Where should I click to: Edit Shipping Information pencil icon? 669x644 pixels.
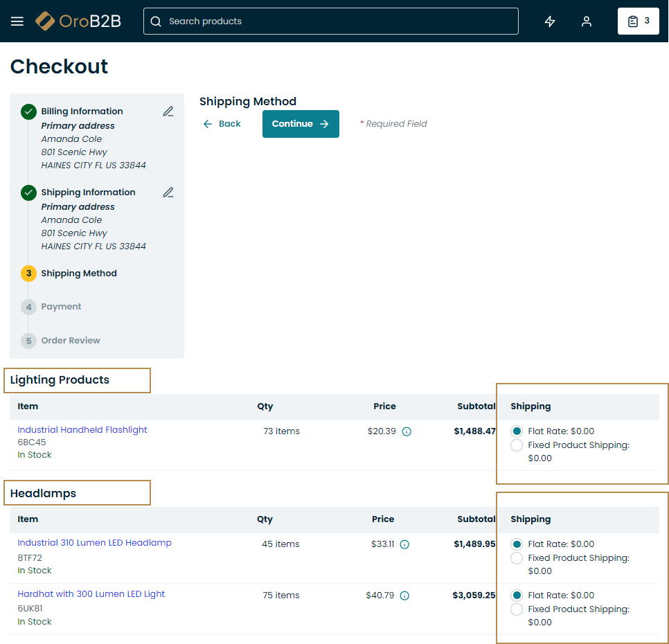tap(168, 193)
